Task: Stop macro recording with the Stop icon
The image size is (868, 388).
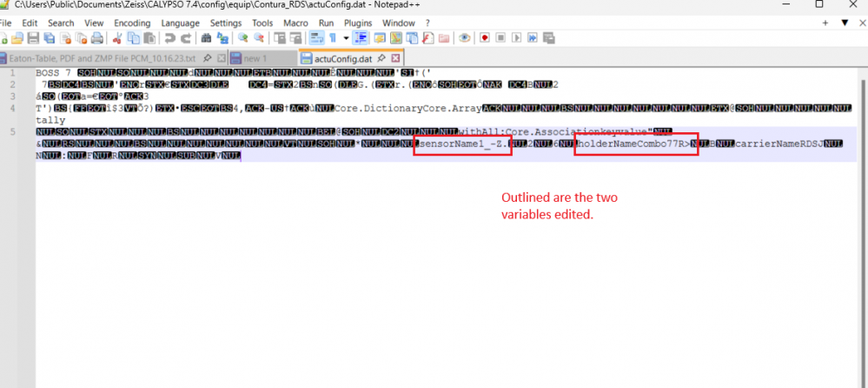Action: pos(501,38)
